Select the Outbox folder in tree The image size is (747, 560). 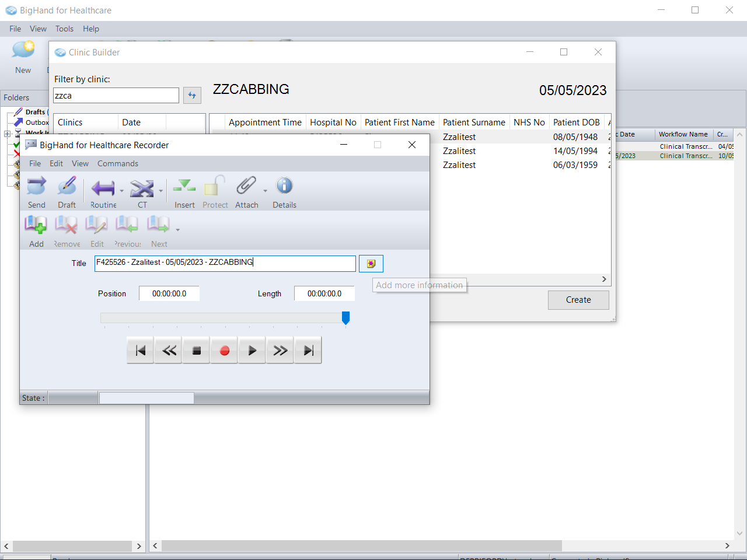click(37, 123)
